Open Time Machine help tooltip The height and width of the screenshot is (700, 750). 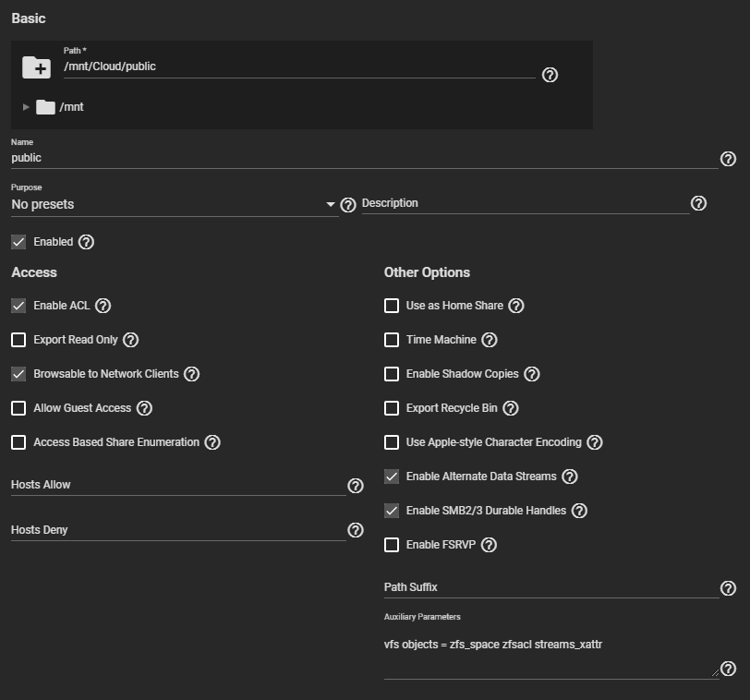point(490,340)
